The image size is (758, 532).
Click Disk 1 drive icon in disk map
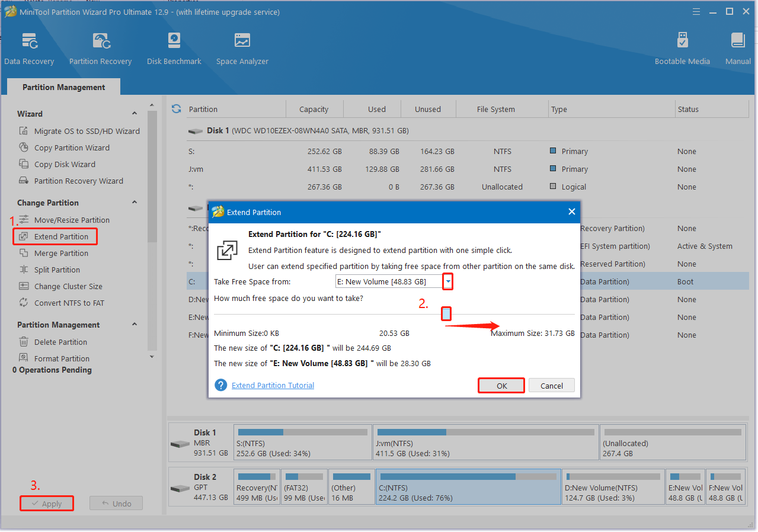180,444
